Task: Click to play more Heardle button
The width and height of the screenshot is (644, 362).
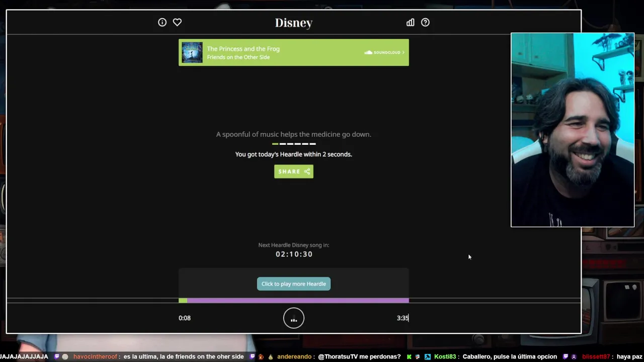Action: 294,284
